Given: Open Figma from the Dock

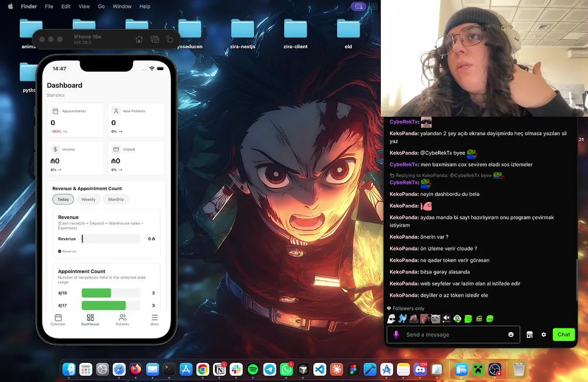Looking at the screenshot, I should [353, 370].
